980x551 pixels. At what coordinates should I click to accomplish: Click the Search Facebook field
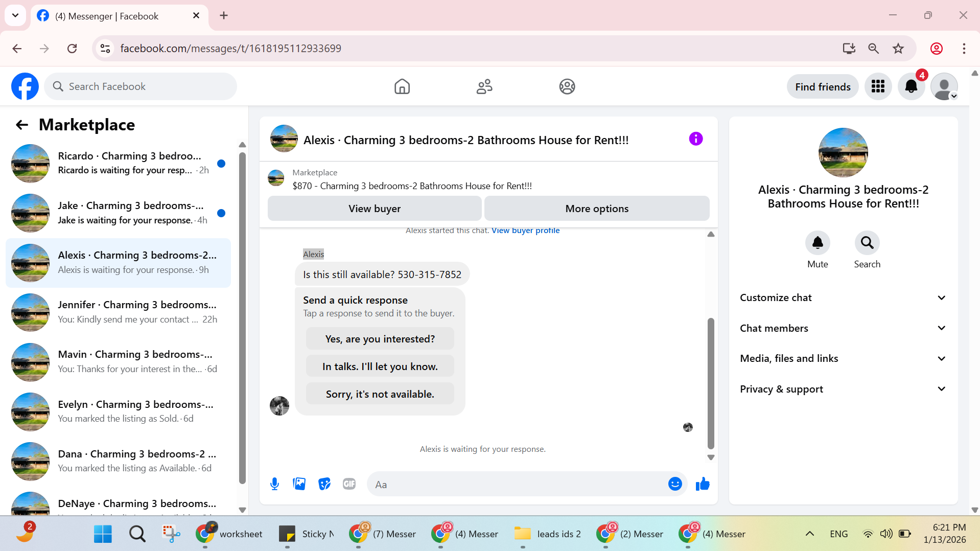tap(141, 86)
